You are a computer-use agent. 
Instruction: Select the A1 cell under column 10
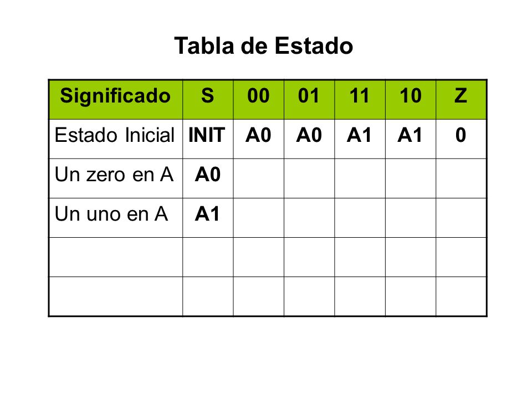[411, 139]
